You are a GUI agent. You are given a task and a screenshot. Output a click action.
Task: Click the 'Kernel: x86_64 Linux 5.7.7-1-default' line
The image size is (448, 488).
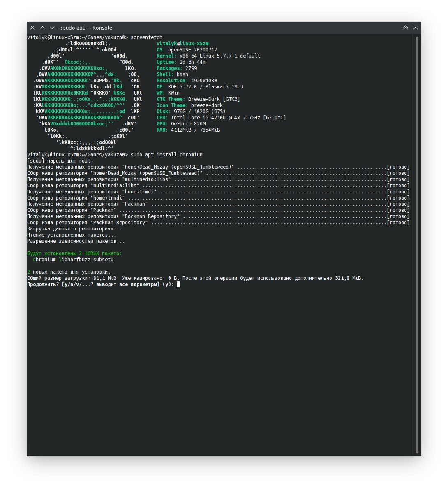pos(208,56)
